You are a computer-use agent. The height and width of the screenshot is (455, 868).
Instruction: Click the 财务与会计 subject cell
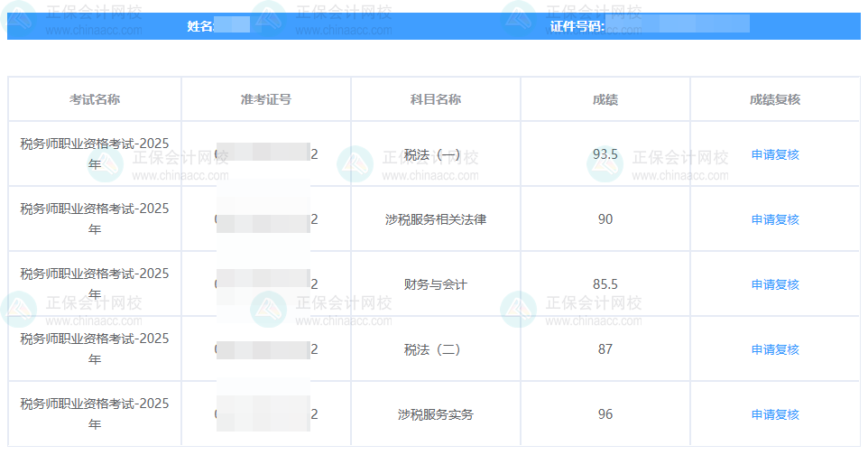pyautogui.click(x=436, y=284)
